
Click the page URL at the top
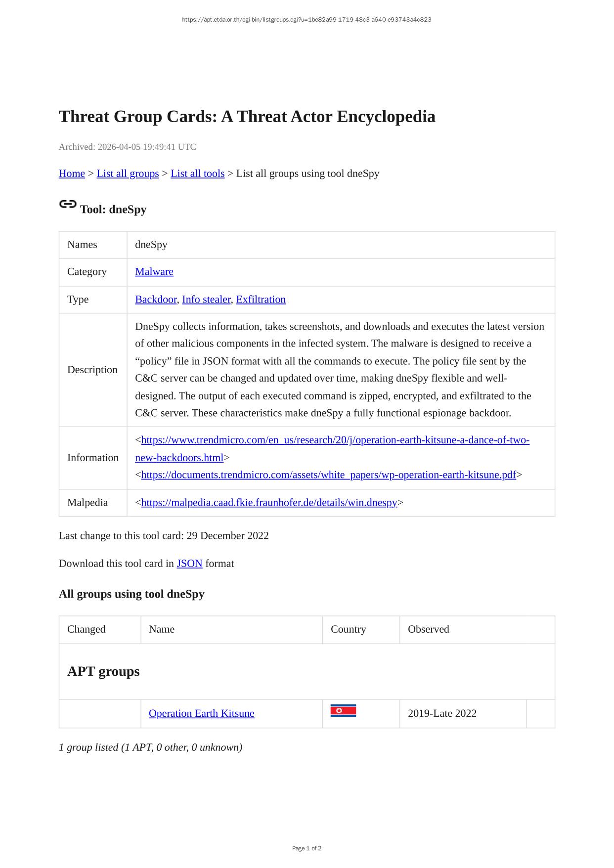[x=307, y=20]
